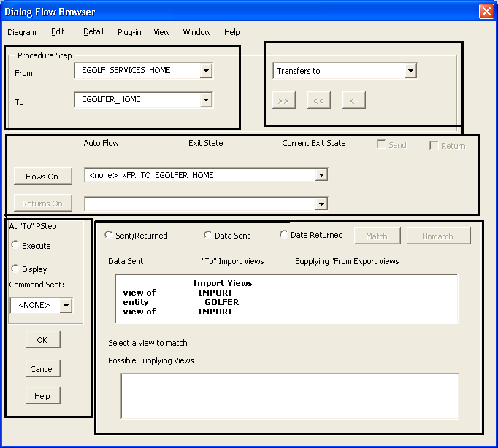
Task: Click the single left arrow button
Action: point(353,100)
